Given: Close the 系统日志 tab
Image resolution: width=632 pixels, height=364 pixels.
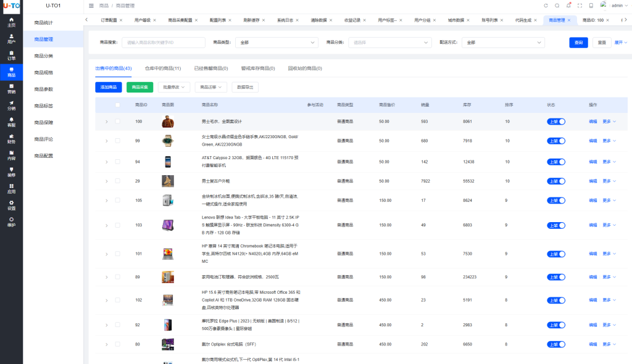Looking at the screenshot, I should coord(297,20).
